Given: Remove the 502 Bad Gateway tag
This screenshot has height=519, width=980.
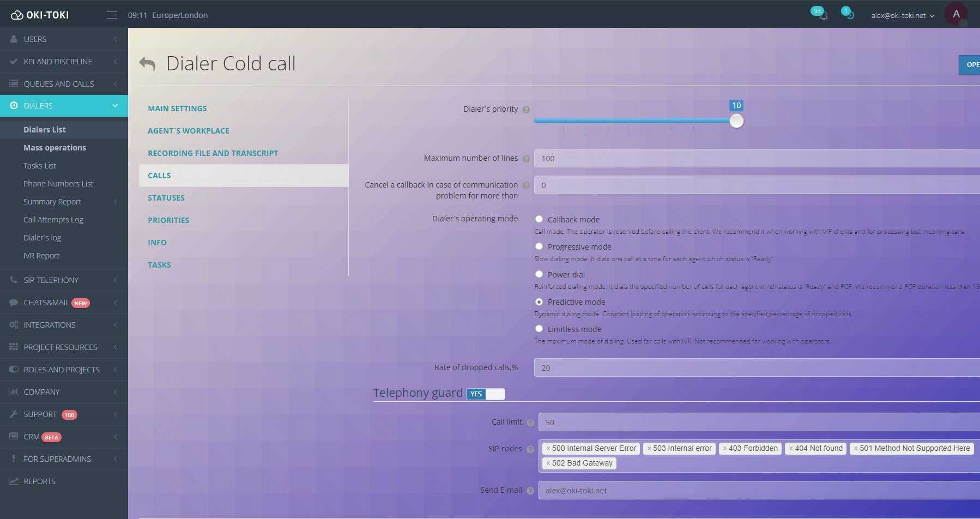Looking at the screenshot, I should (548, 463).
